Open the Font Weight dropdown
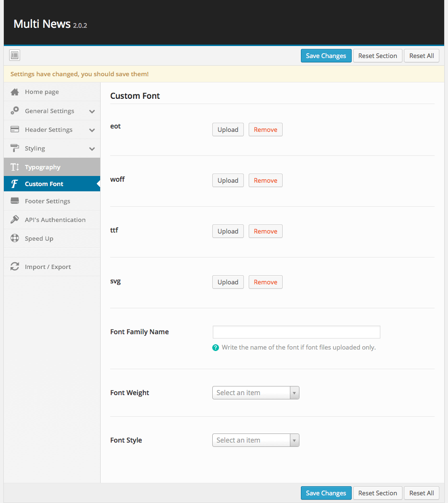The width and height of the screenshot is (448, 503). tap(255, 393)
